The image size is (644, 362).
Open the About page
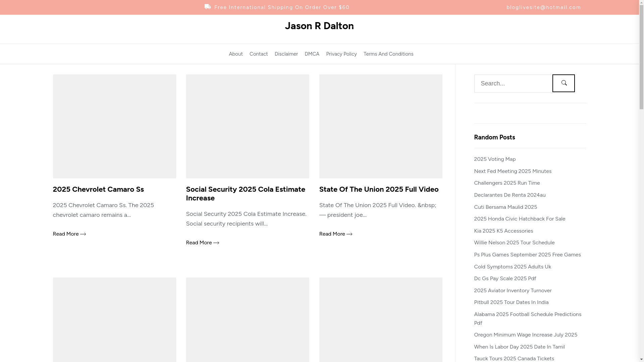[236, 54]
